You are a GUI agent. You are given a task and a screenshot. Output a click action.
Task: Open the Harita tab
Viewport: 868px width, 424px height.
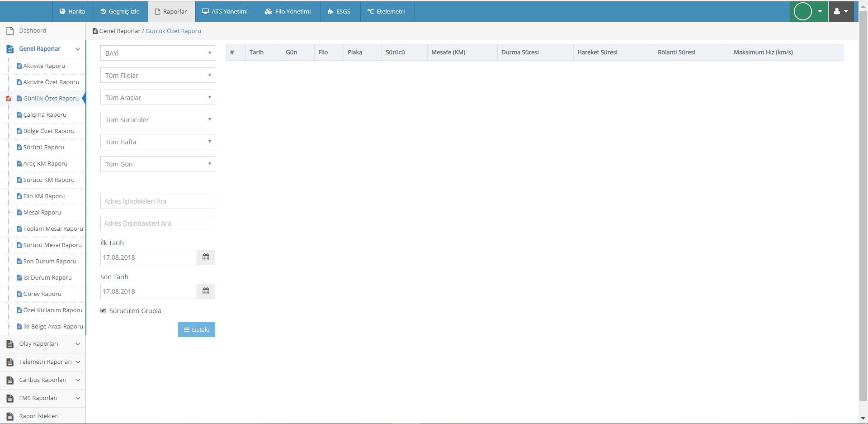point(72,11)
